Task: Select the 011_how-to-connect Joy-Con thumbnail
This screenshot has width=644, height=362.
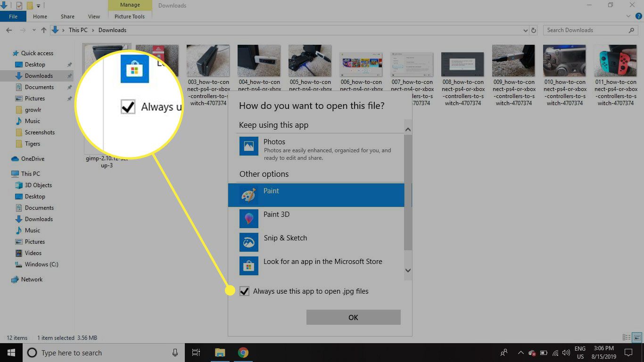Action: click(615, 61)
